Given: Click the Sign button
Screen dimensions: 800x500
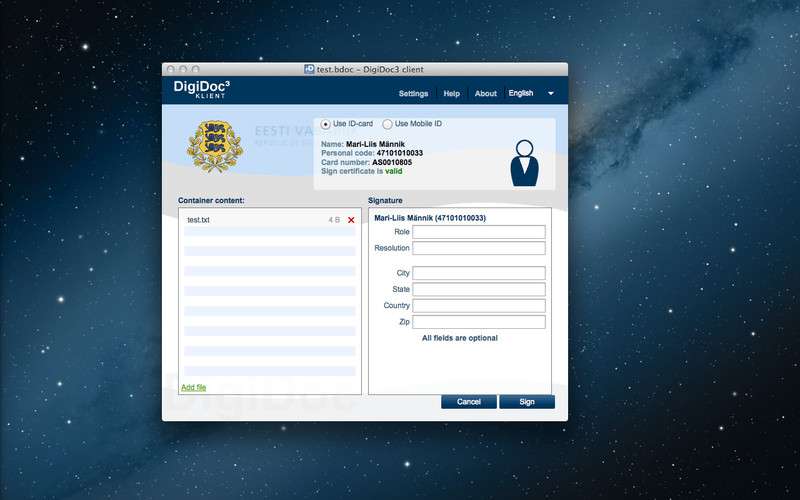Looking at the screenshot, I should coord(527,402).
